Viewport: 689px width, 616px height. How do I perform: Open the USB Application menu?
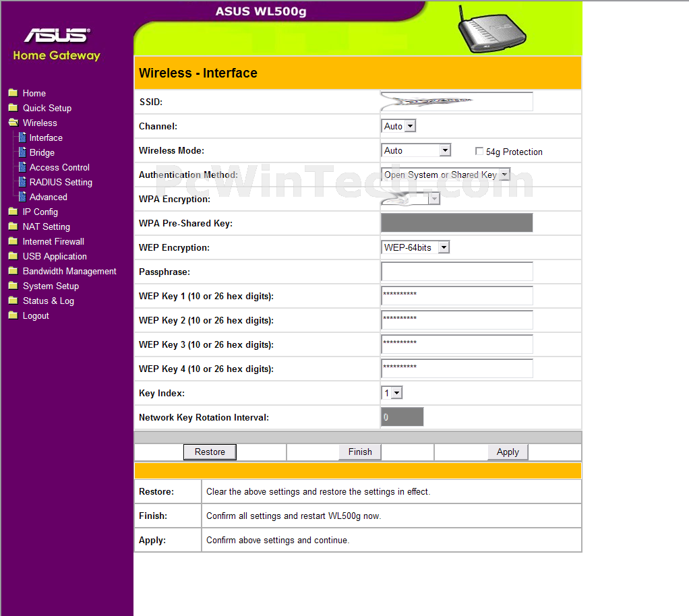tap(55, 256)
